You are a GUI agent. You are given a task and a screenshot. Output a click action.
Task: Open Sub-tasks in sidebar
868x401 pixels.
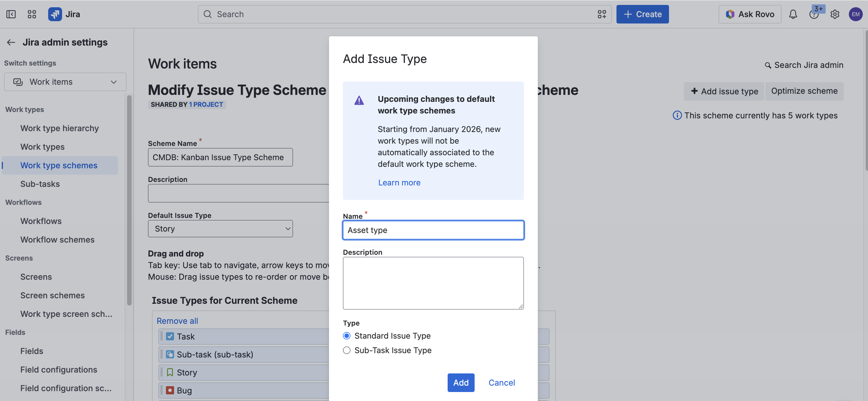click(40, 184)
